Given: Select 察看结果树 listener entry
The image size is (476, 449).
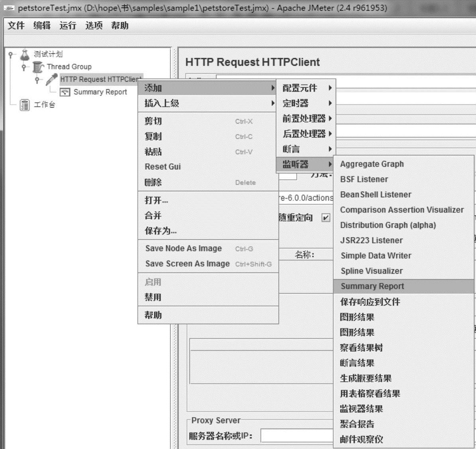Looking at the screenshot, I should [361, 348].
